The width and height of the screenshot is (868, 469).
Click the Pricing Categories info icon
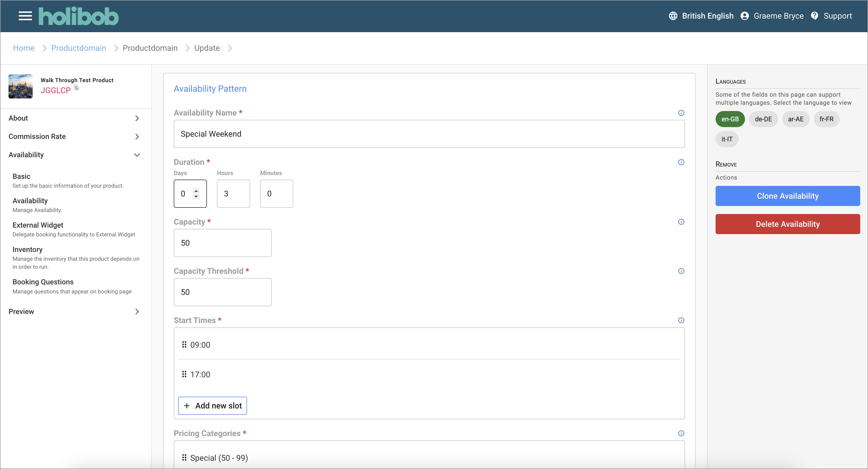(x=681, y=433)
